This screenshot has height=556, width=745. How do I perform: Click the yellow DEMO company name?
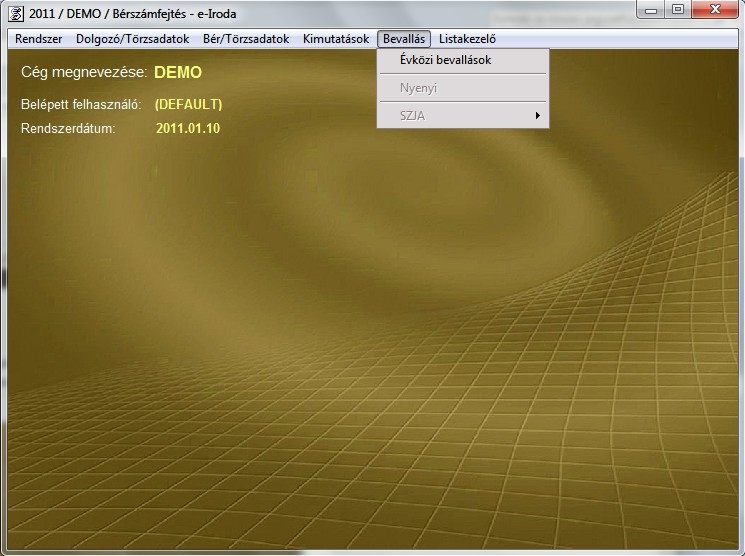(x=178, y=73)
